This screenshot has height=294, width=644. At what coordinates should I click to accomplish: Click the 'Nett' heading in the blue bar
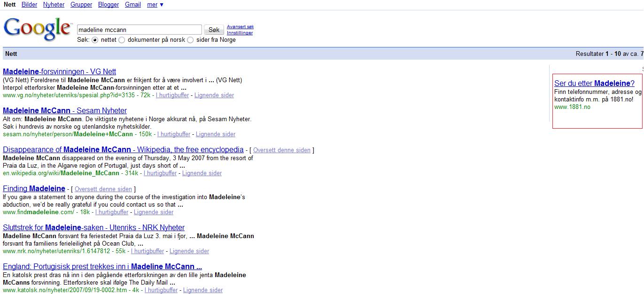[11, 54]
